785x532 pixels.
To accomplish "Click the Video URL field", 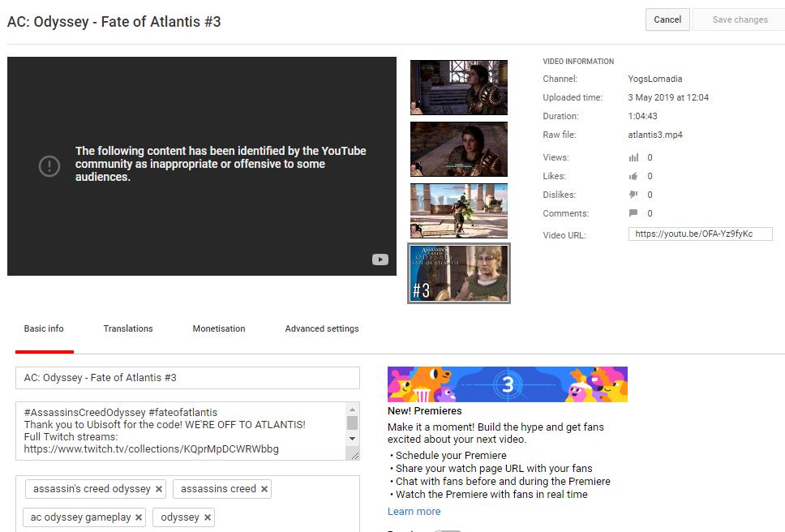I will [701, 234].
